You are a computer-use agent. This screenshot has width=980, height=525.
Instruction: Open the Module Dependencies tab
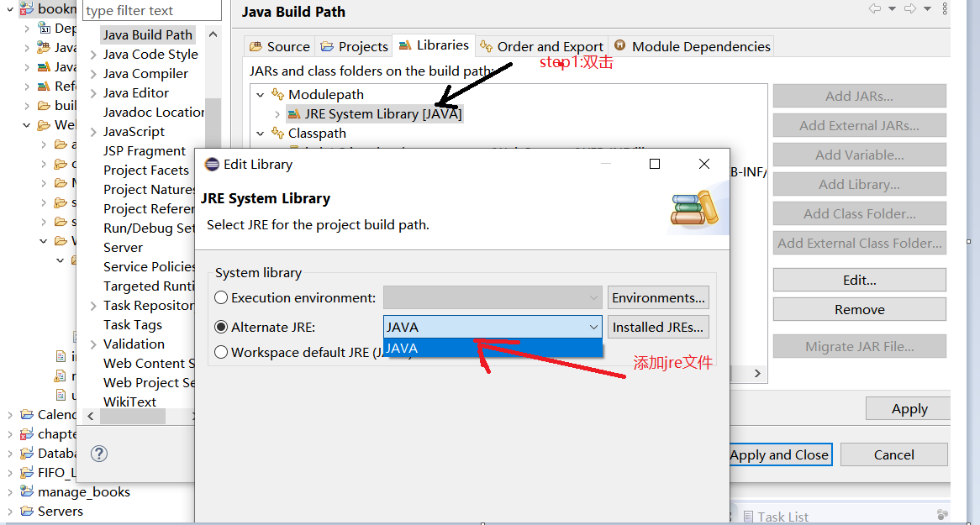click(692, 46)
